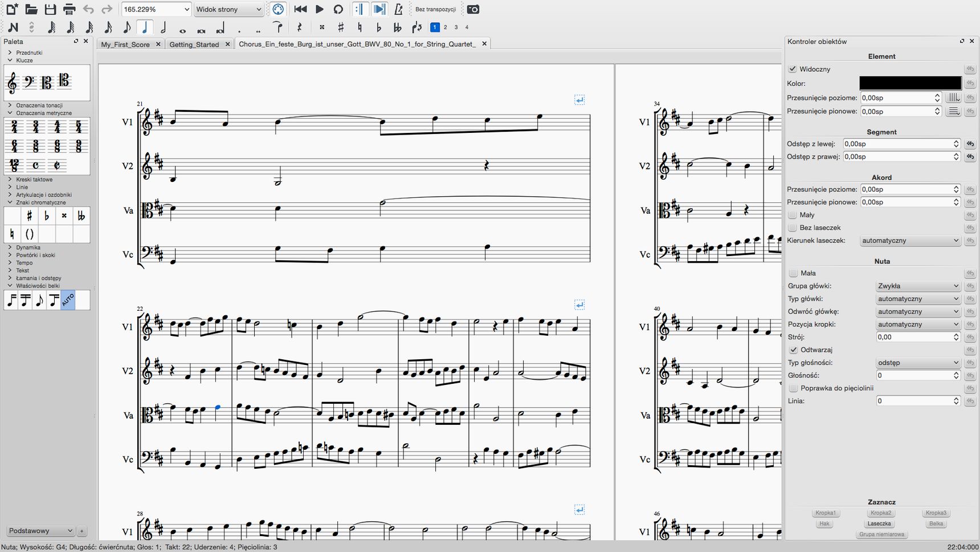Apply sharp accidental from toolbar
Viewport: 980px width, 552px height.
click(x=341, y=27)
